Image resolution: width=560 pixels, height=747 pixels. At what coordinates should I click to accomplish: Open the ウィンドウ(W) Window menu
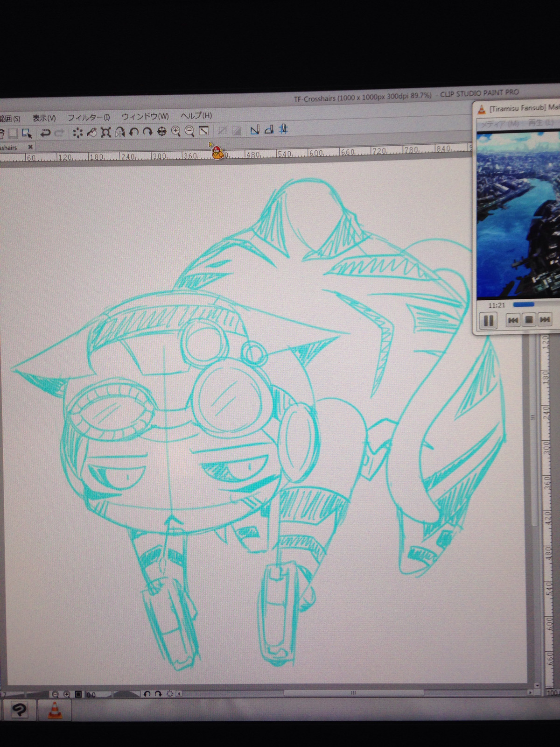(145, 116)
